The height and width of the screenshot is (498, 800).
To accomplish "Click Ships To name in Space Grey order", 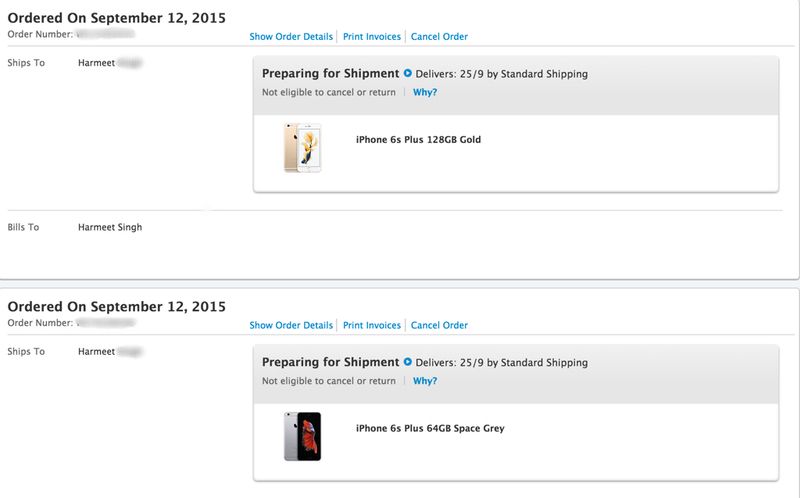I will (108, 351).
